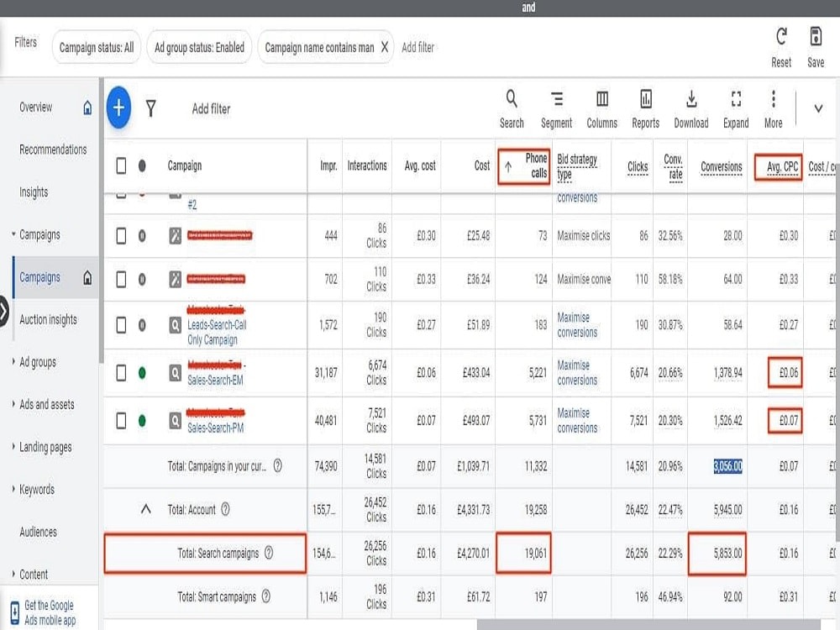Screen dimensions: 840x630
Task: Open Ad group status: Enabled filter chip
Action: [199, 47]
